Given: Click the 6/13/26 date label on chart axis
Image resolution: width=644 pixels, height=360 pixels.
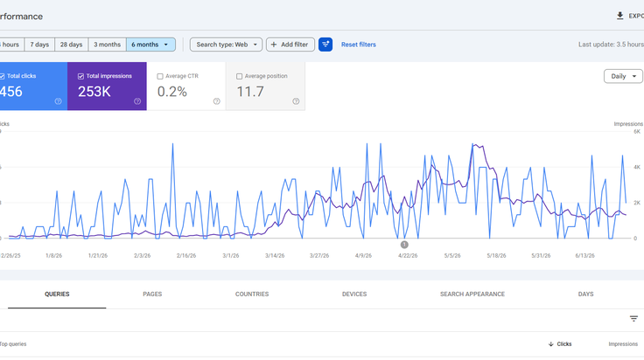Looking at the screenshot, I should tap(584, 255).
